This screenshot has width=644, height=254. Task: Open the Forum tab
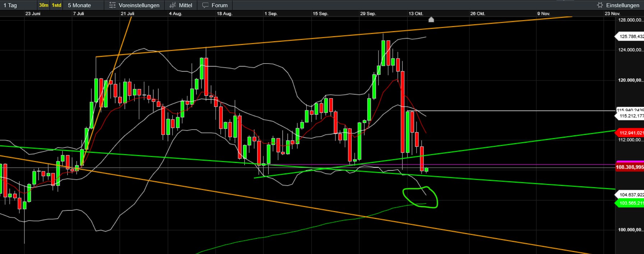point(219,5)
